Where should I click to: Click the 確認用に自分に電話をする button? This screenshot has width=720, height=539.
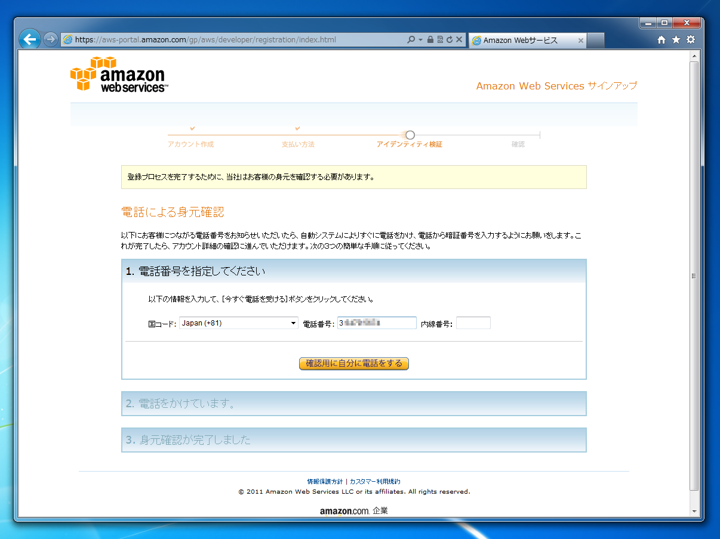(x=354, y=364)
